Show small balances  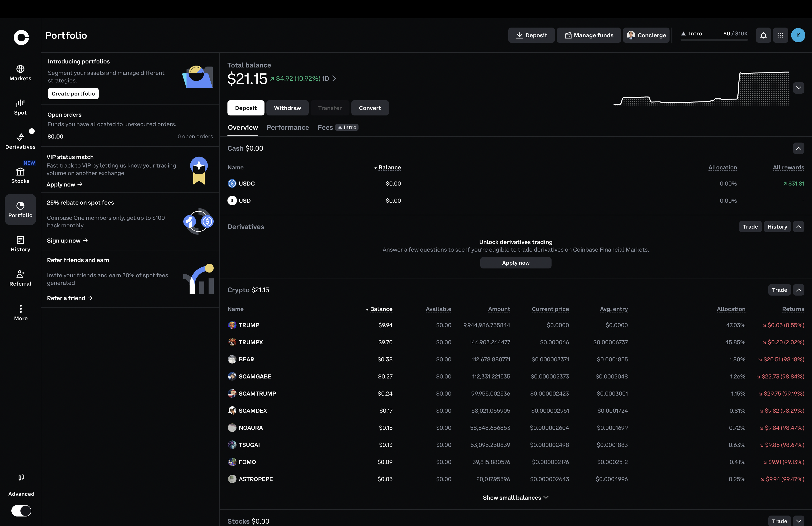coord(515,497)
